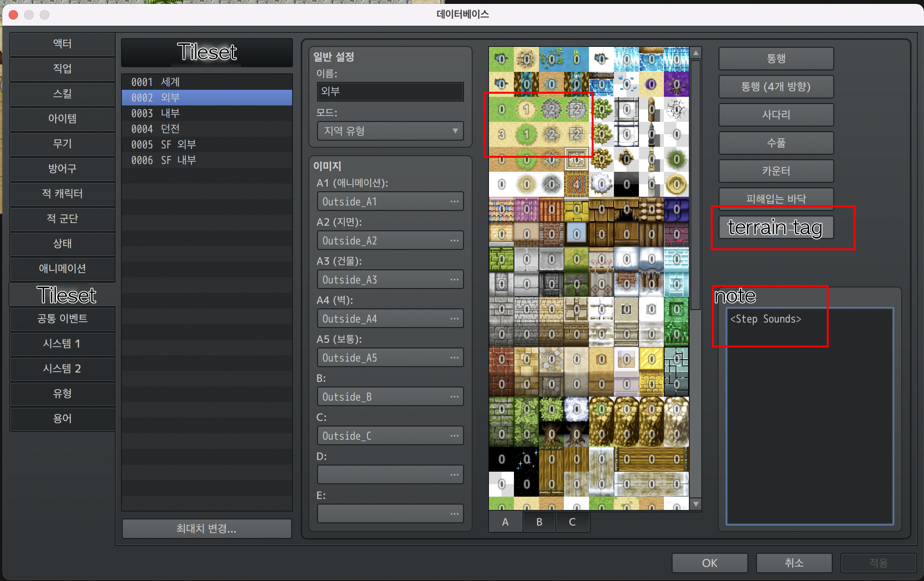Select tileset 0003 내부 in the list
This screenshot has width=924, height=581.
click(x=207, y=113)
